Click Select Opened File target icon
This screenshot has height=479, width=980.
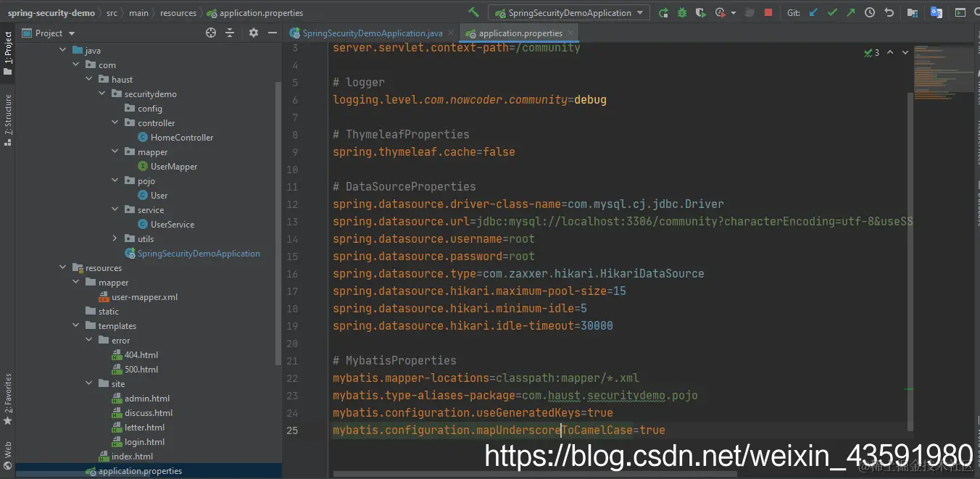(211, 33)
